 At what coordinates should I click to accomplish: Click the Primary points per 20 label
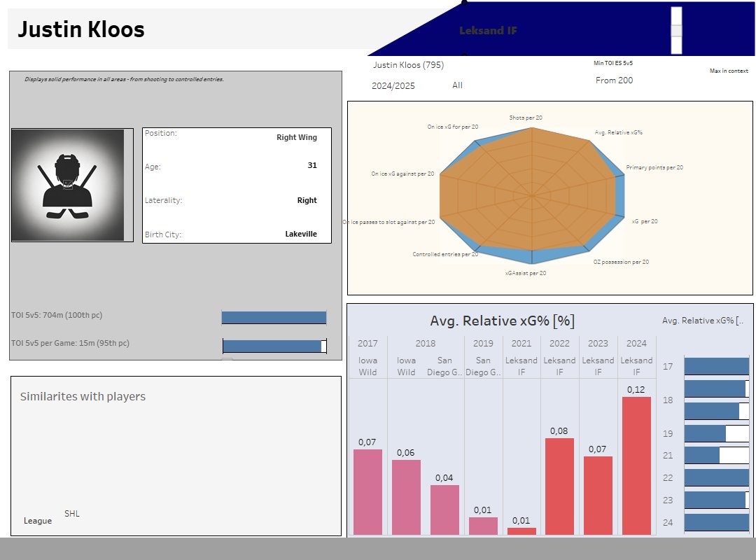pos(654,168)
